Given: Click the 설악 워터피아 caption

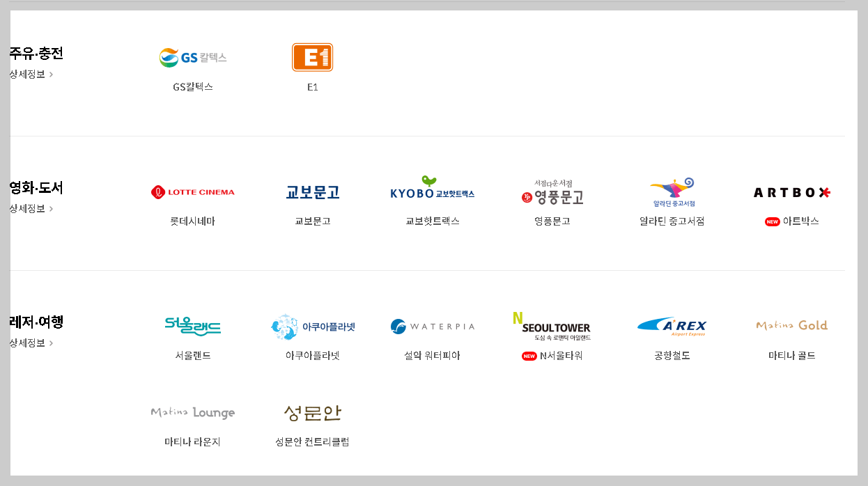Looking at the screenshot, I should tap(433, 356).
